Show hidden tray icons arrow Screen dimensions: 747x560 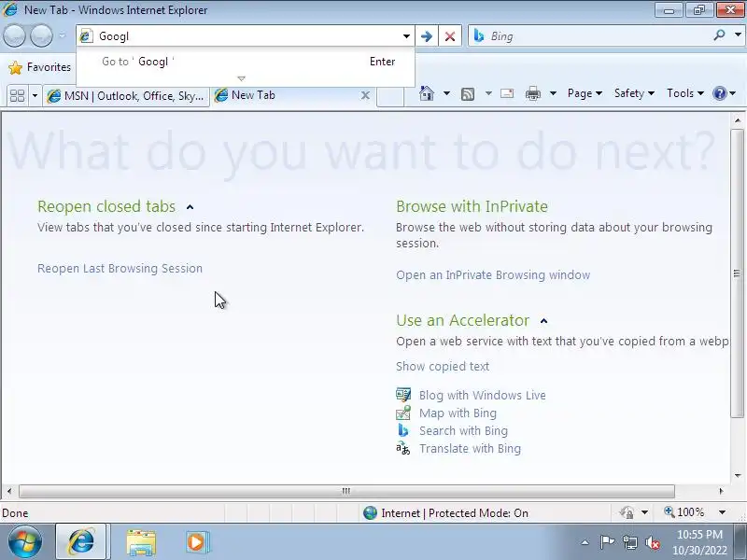tap(585, 542)
